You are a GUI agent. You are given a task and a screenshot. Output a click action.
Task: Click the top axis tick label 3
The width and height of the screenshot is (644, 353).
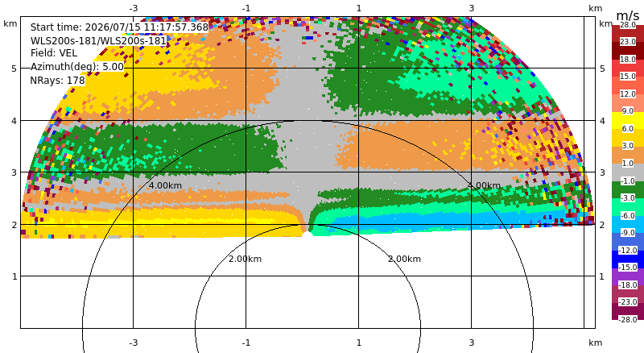tap(472, 8)
